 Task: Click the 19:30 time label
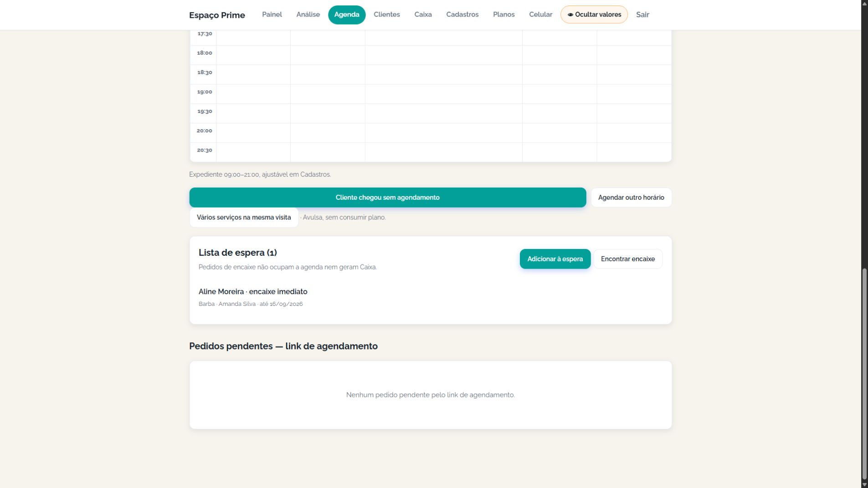[x=205, y=111]
